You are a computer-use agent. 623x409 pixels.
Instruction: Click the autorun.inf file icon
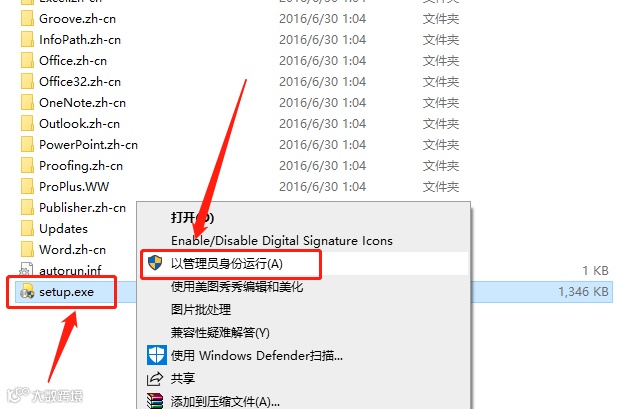coord(26,270)
